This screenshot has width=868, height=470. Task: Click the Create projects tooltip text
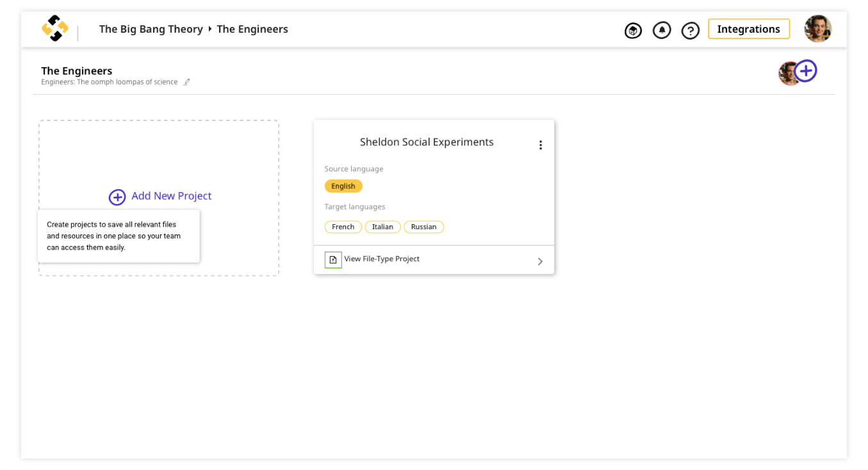point(114,236)
